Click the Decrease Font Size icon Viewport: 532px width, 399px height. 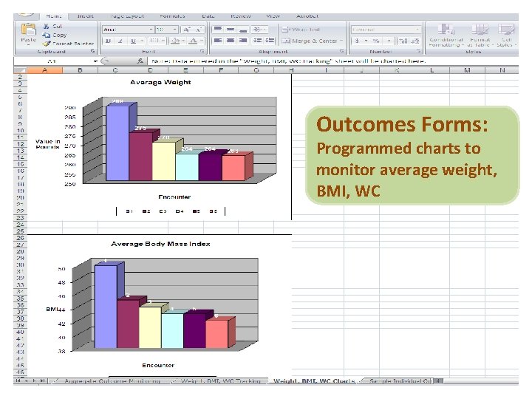[x=199, y=30]
